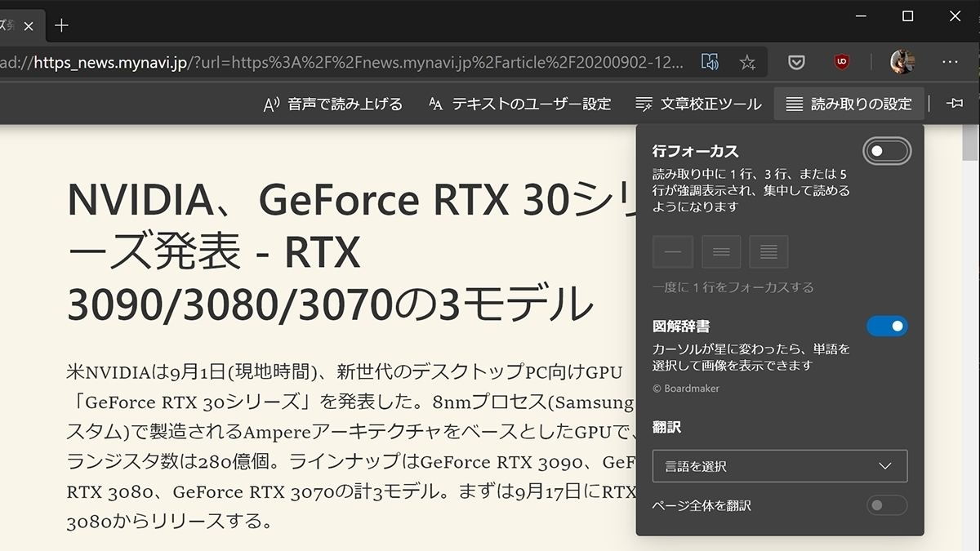Click the 図解辞書 heading label

pyautogui.click(x=681, y=327)
